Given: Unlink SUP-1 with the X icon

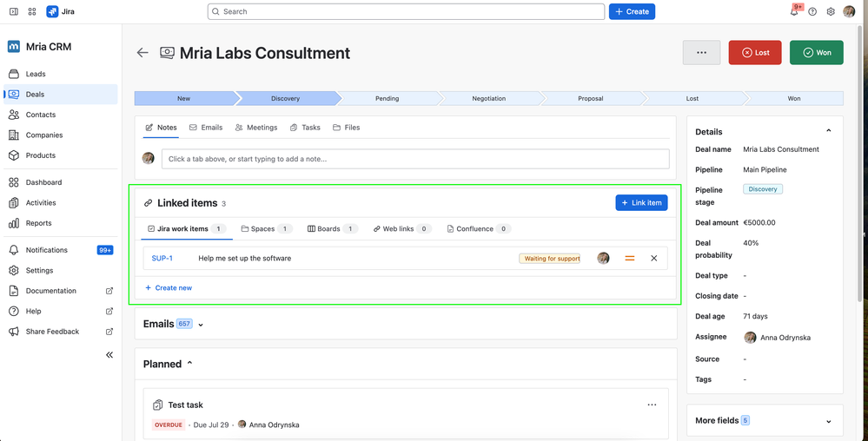Looking at the screenshot, I should pos(653,259).
